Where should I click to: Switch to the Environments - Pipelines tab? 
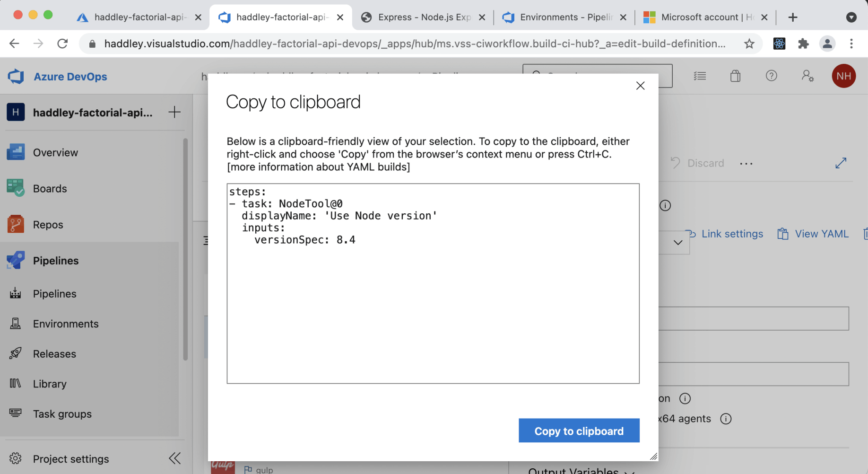click(x=564, y=17)
